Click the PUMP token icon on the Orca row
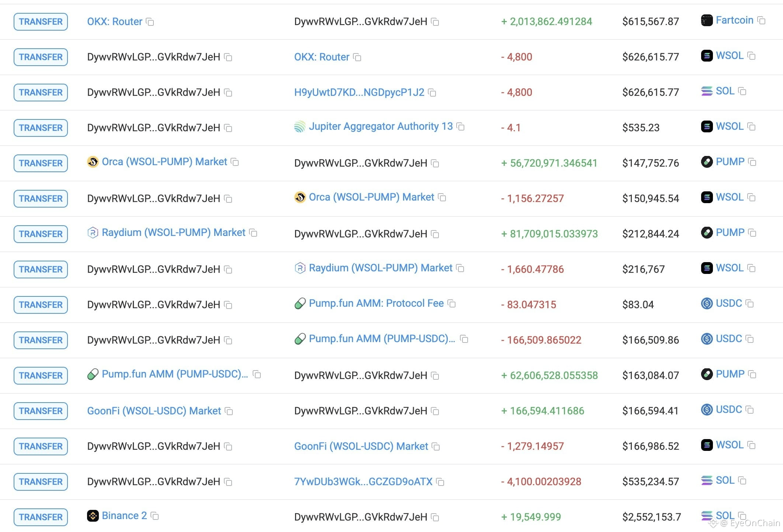This screenshot has height=532, width=783. (707, 162)
